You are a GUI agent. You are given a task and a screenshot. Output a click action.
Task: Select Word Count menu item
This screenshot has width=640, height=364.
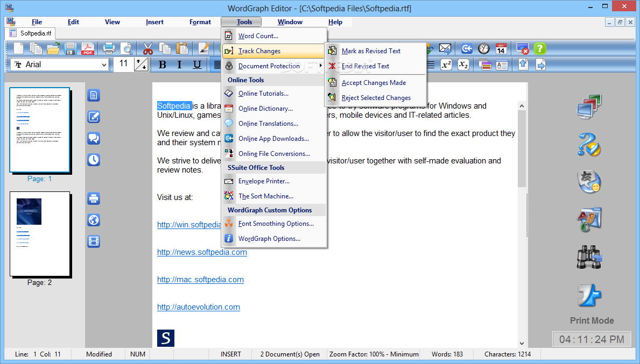point(274,36)
